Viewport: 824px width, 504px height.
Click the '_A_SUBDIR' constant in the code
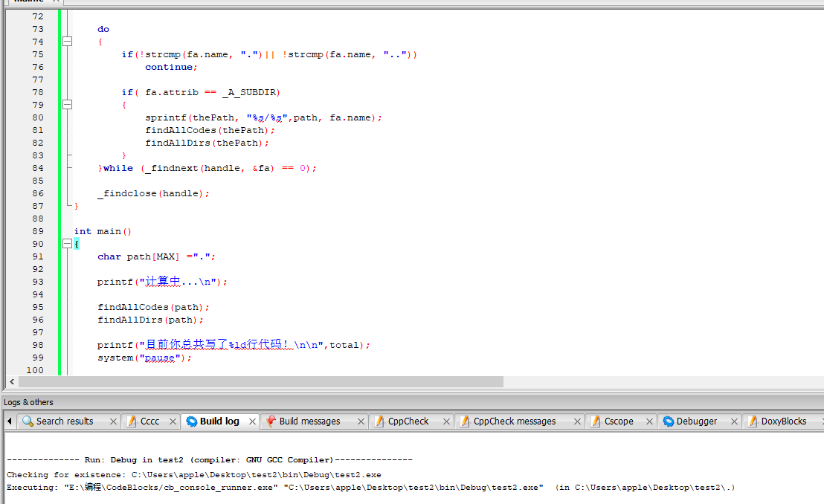pyautogui.click(x=248, y=92)
